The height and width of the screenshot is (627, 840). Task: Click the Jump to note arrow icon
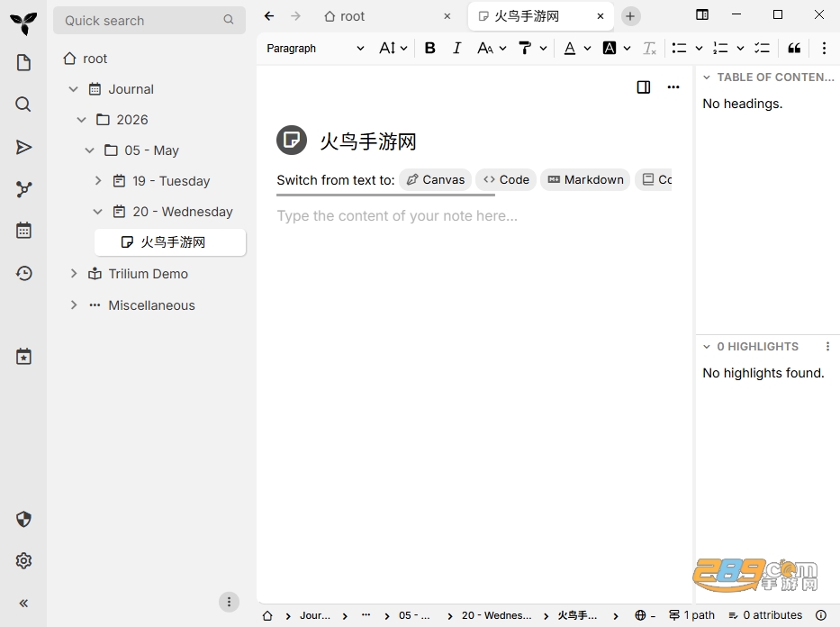click(23, 147)
